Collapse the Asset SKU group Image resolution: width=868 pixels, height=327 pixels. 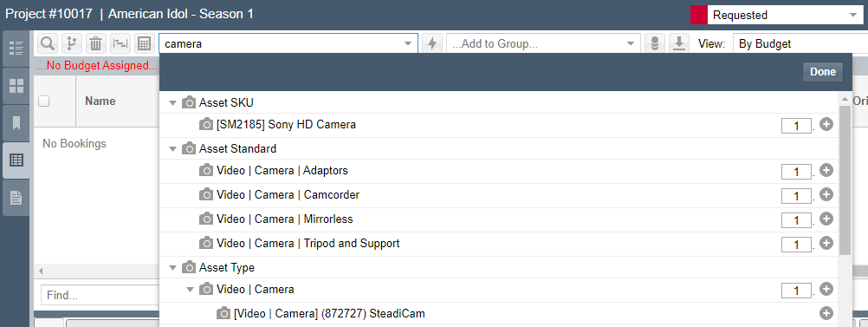172,103
